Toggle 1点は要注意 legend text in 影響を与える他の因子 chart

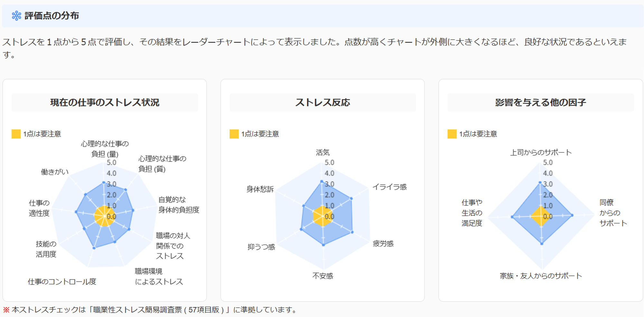coord(478,134)
